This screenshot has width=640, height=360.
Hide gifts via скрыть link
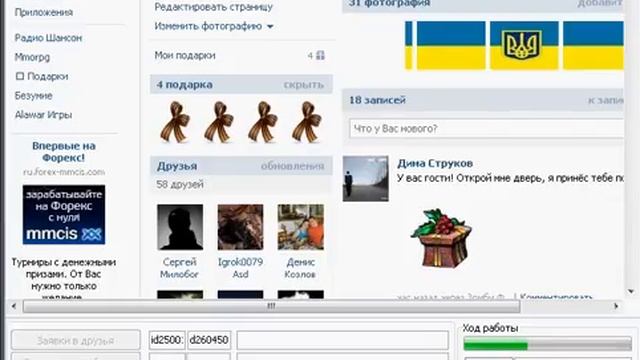(x=304, y=84)
